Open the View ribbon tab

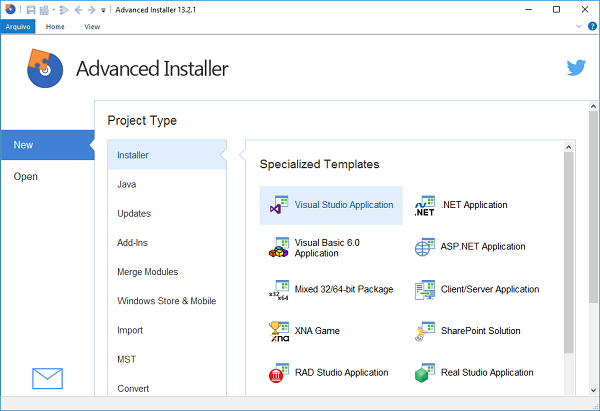point(92,27)
